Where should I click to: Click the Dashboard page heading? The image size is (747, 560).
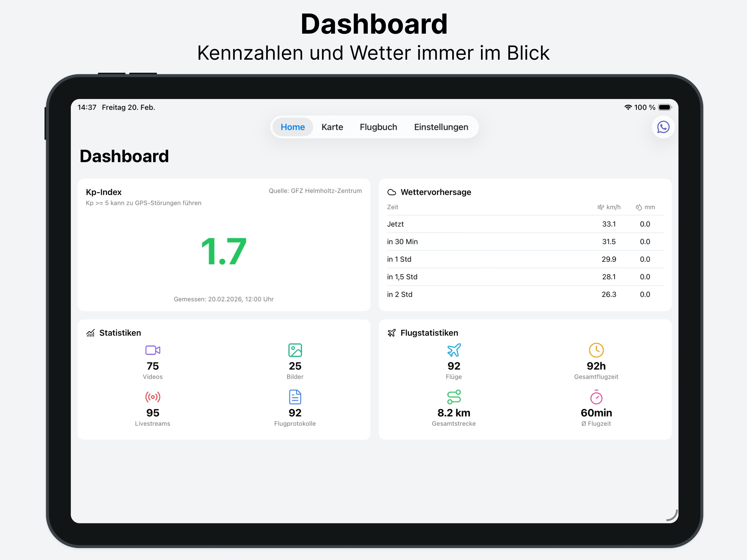click(124, 156)
